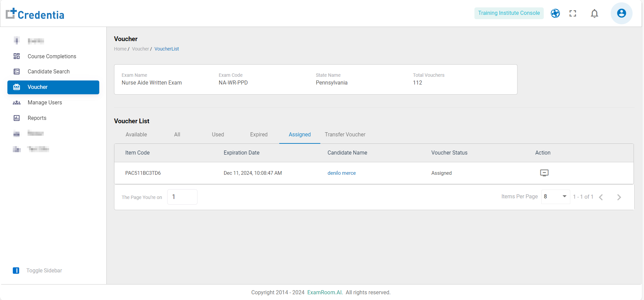Toggle fullscreen mode icon
The height and width of the screenshot is (300, 644).
click(x=573, y=13)
